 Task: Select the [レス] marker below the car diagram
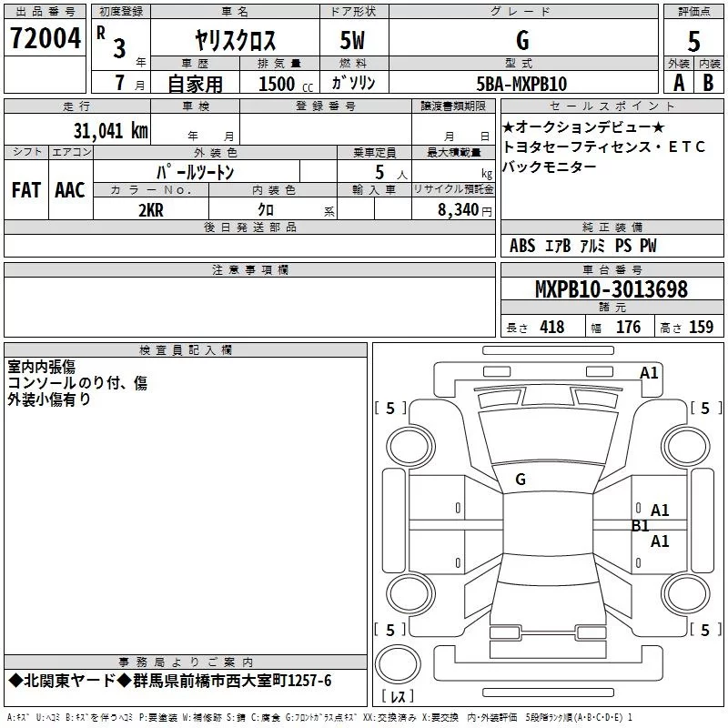pos(398,698)
